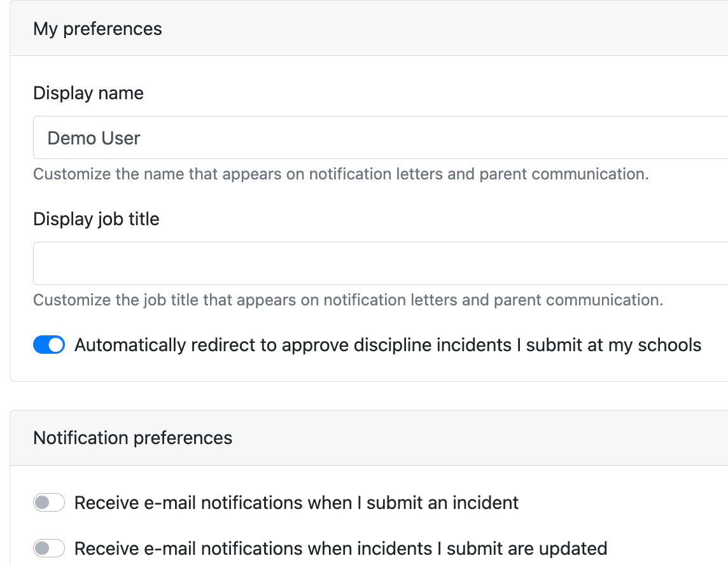This screenshot has width=728, height=565.
Task: Enable e-mail notifications when submitting an incident
Action: click(49, 503)
